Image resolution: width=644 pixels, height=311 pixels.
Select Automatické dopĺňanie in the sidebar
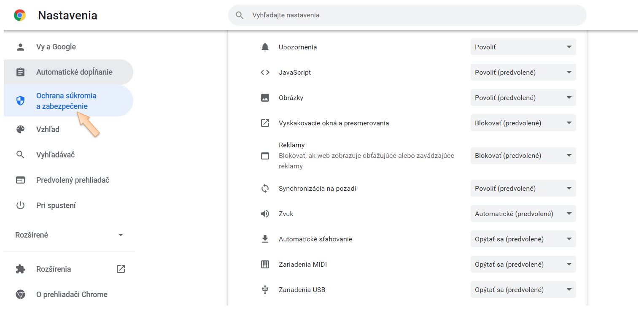pos(74,72)
